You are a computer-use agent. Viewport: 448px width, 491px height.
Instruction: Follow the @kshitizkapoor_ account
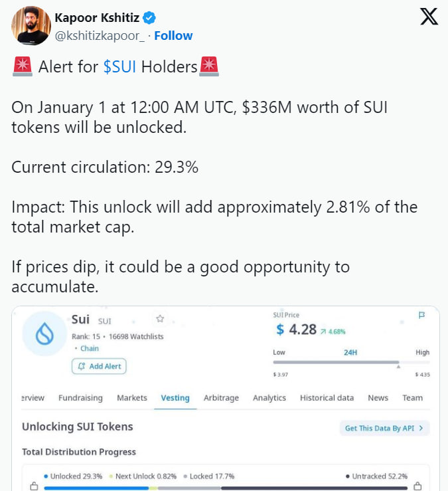pyautogui.click(x=173, y=36)
